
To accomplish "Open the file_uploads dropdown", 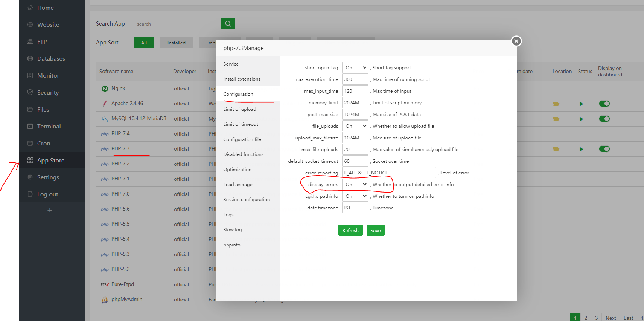I will coord(355,126).
